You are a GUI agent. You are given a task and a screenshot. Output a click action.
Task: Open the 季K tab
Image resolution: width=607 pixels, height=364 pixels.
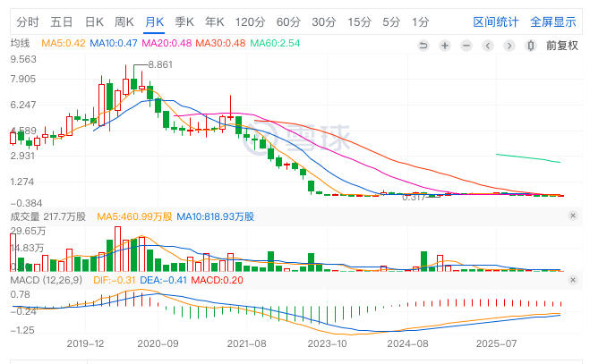(x=184, y=22)
